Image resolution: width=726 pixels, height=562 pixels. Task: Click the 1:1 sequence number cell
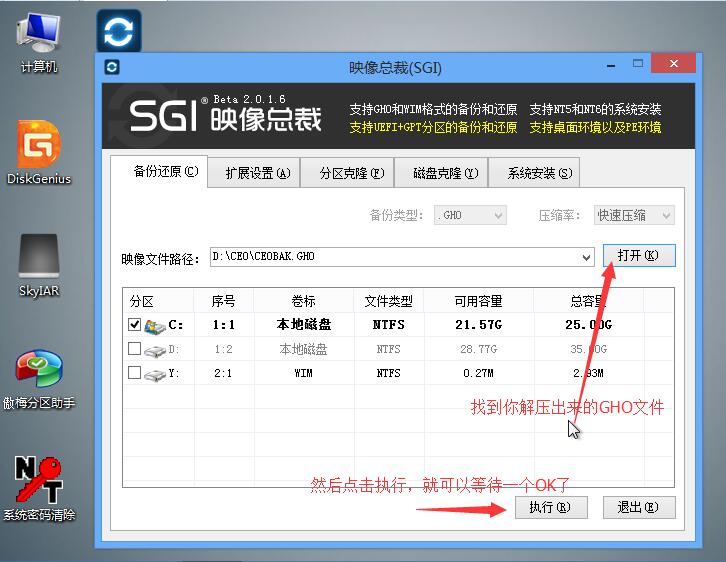coord(224,325)
